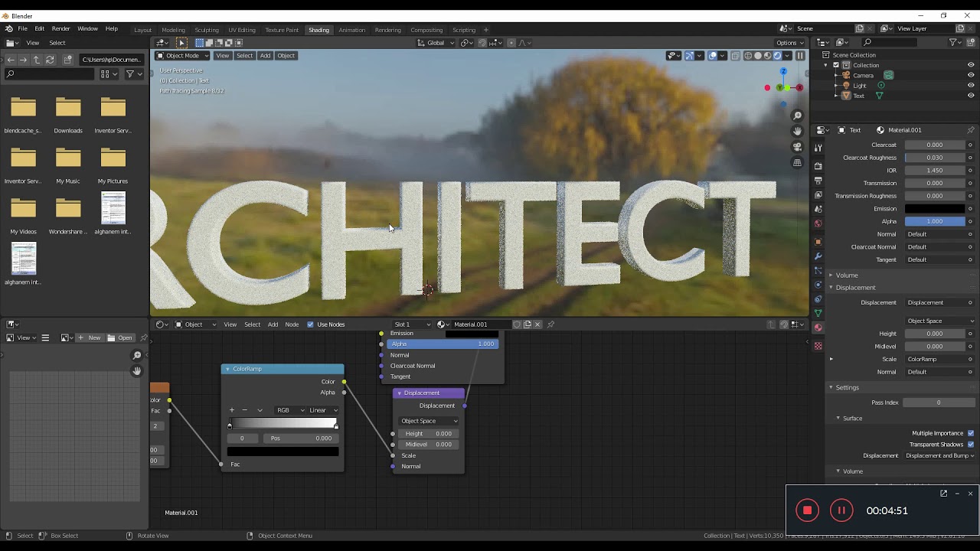The width and height of the screenshot is (980, 551).
Task: Select rendered viewport shading mode
Action: pyautogui.click(x=777, y=55)
